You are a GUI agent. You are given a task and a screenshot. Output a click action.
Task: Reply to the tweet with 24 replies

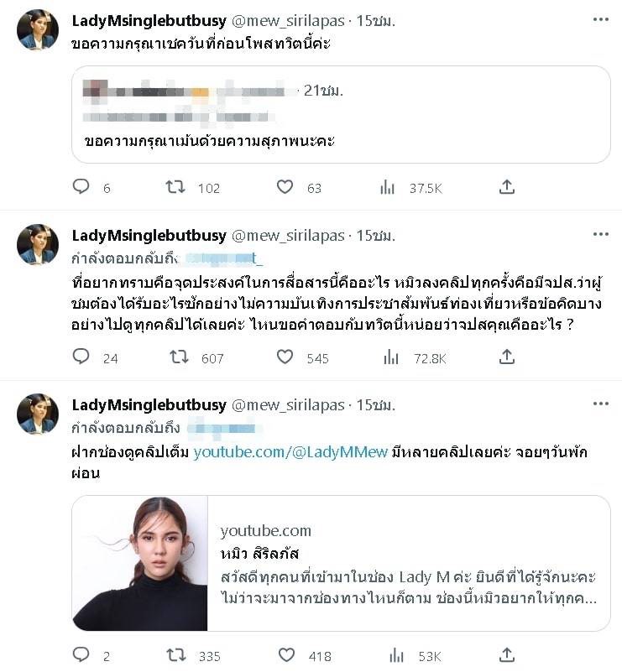(81, 357)
